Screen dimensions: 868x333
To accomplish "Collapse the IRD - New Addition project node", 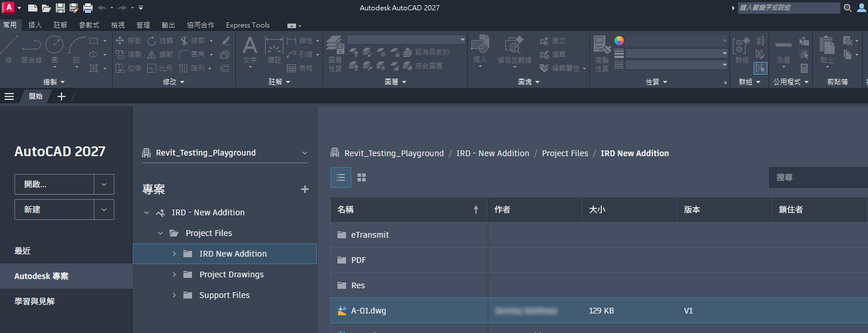I will [x=147, y=212].
